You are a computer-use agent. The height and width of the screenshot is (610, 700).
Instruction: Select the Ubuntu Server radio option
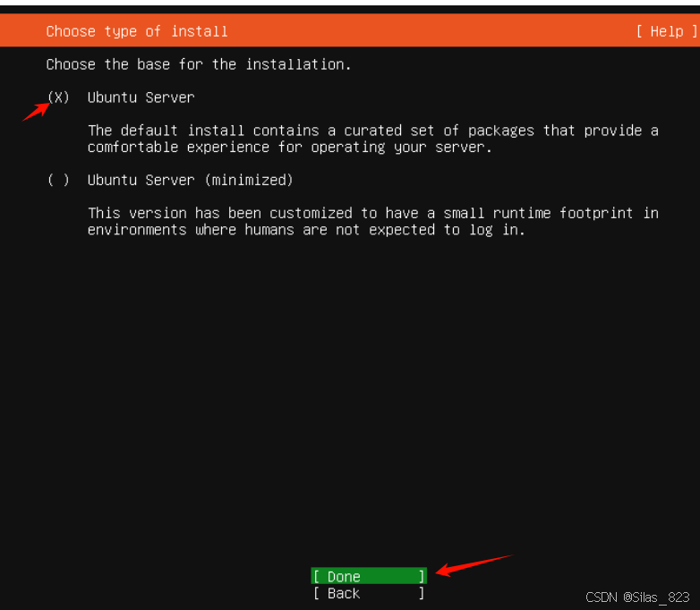[58, 97]
